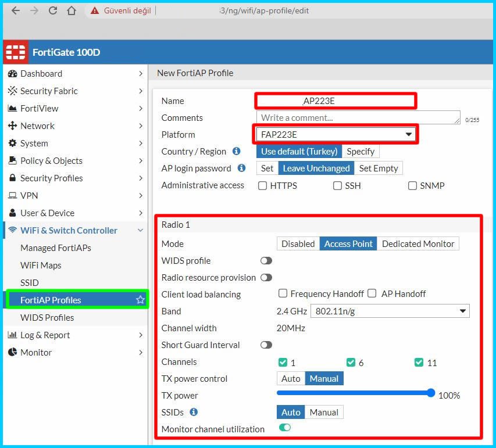Expand the Dashboard menu chevron

tap(141, 74)
